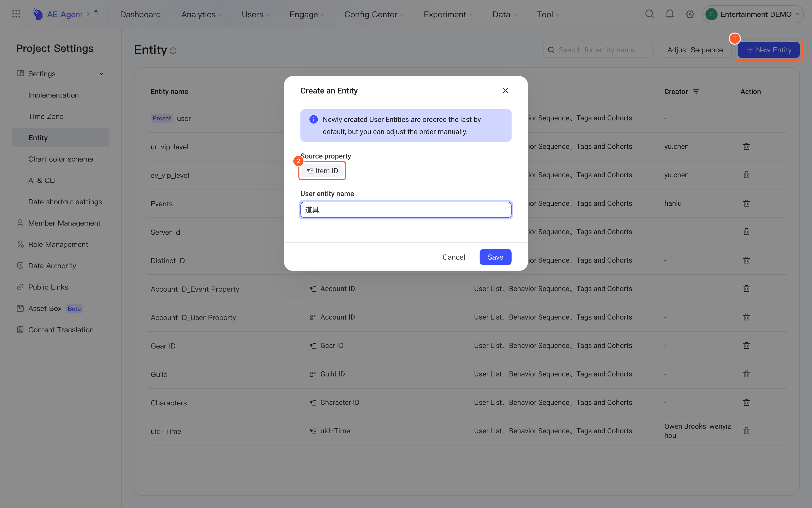812x508 pixels.
Task: Open Member Management
Action: [x=61, y=223]
